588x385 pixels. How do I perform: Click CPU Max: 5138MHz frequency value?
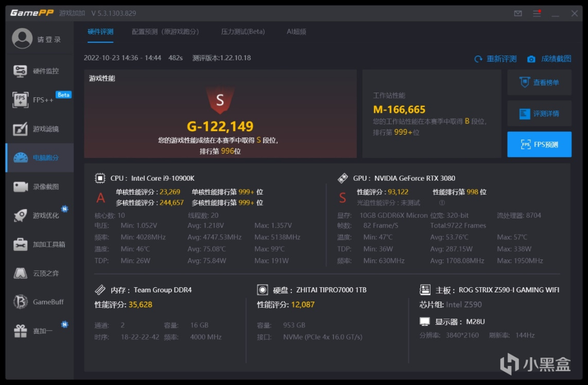click(277, 237)
